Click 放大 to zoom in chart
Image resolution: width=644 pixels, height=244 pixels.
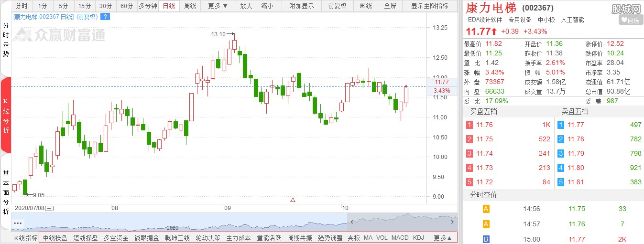click(246, 6)
